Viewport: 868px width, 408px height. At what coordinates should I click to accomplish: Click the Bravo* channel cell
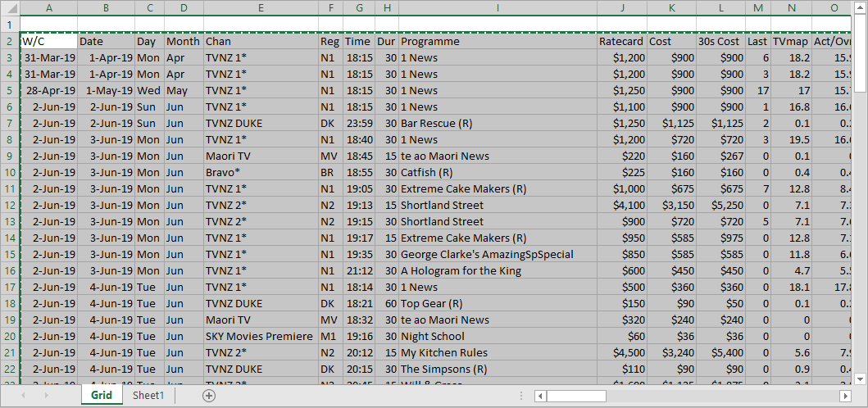(261, 172)
